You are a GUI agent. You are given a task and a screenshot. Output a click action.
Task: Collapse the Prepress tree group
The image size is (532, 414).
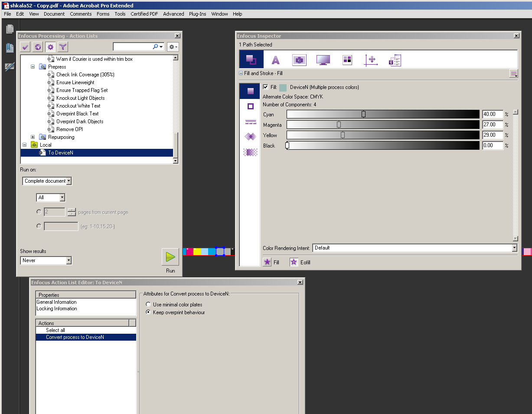click(x=33, y=67)
